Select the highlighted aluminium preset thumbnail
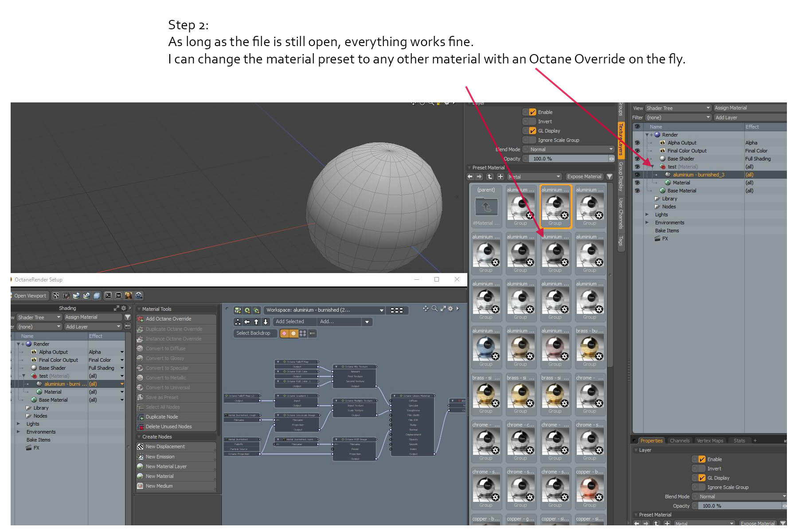 555,206
